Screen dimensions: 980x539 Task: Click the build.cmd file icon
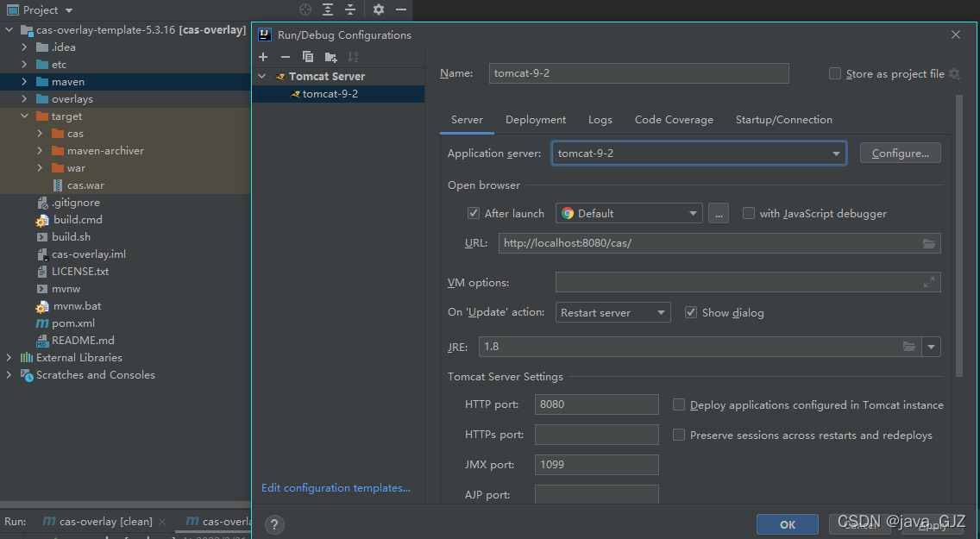tap(42, 221)
